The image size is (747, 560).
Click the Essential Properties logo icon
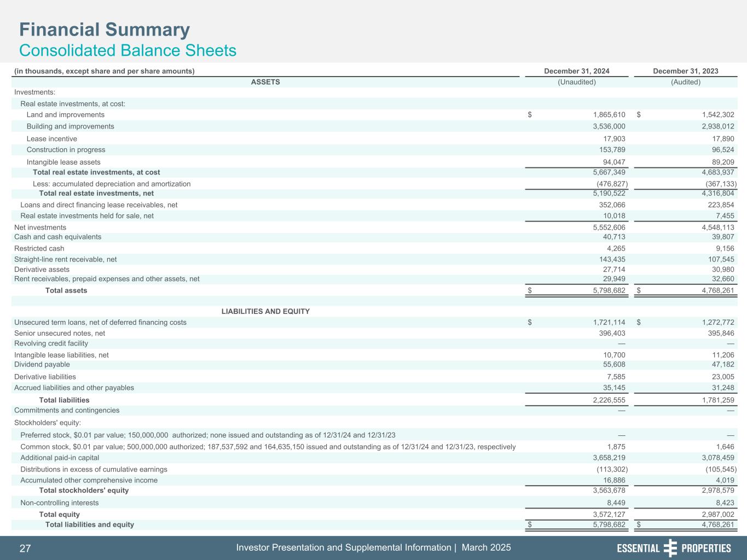click(x=670, y=548)
